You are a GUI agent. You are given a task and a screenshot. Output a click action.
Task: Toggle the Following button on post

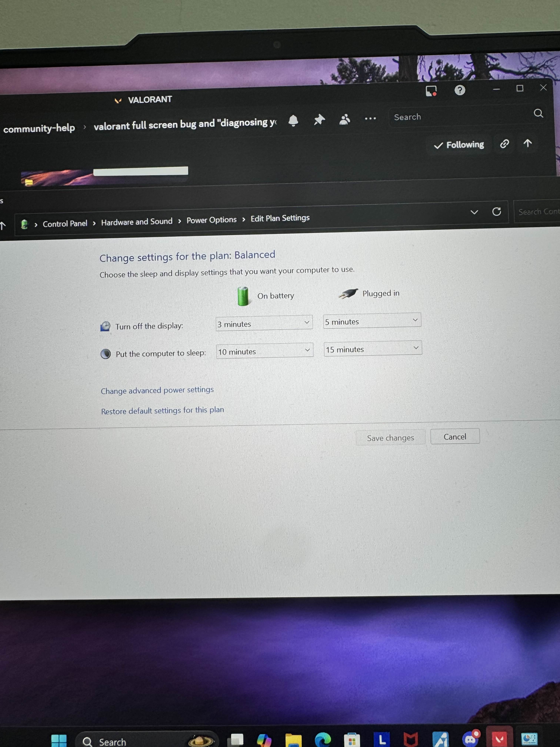click(459, 145)
